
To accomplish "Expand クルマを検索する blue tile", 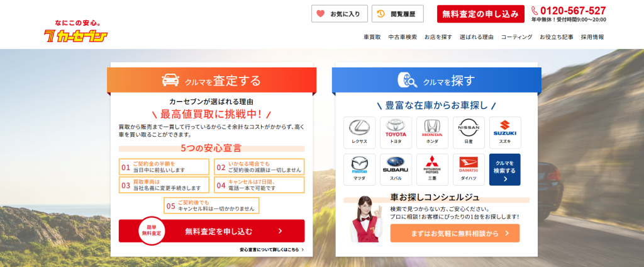I will coord(504,169).
